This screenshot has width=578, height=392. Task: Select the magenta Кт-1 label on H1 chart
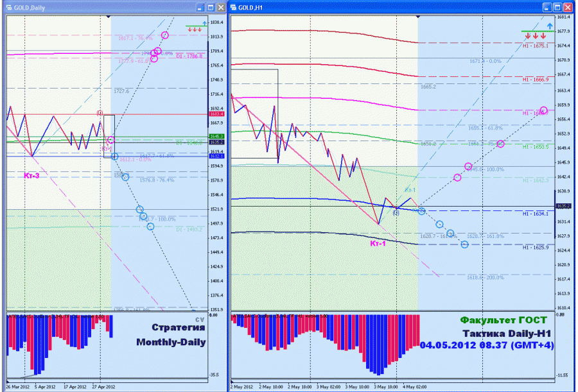point(378,244)
